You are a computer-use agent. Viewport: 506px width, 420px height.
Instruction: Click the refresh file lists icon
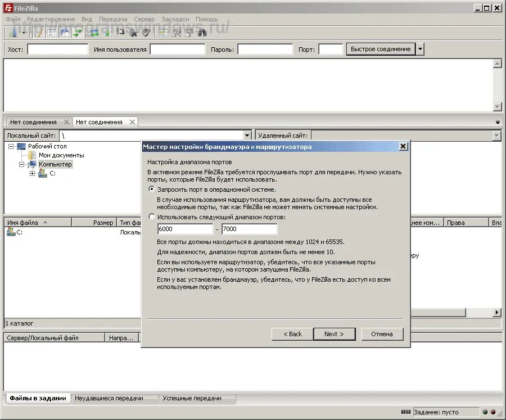[94, 33]
